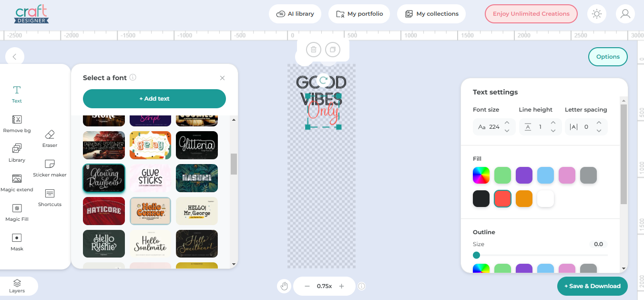Screen dimensions: 644x300
Task: Select the Eraser tool
Action: 50,138
